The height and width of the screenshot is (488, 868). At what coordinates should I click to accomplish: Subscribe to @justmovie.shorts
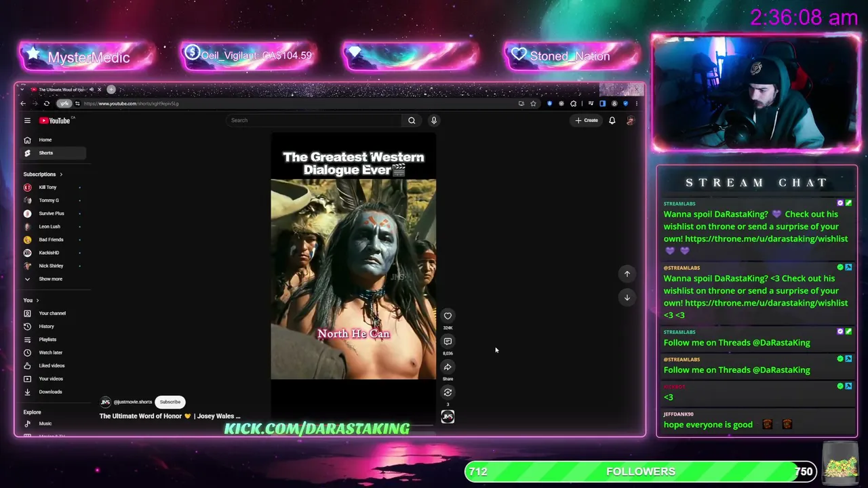click(170, 402)
